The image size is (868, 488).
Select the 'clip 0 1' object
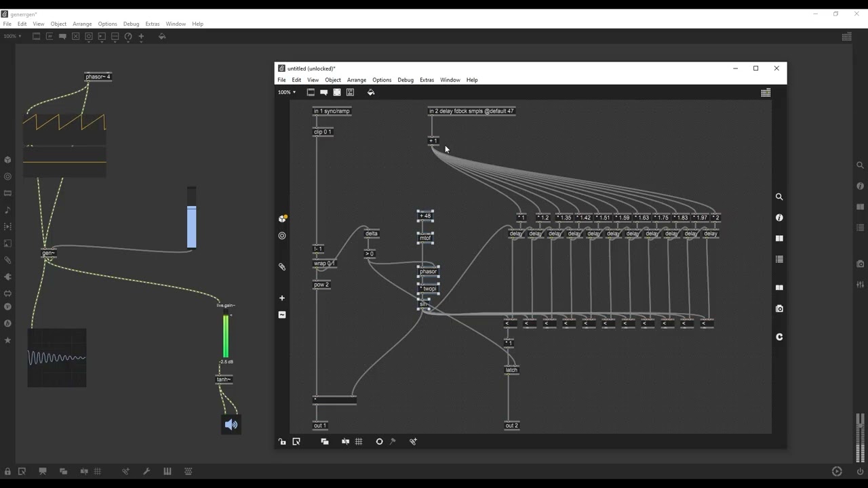(323, 132)
